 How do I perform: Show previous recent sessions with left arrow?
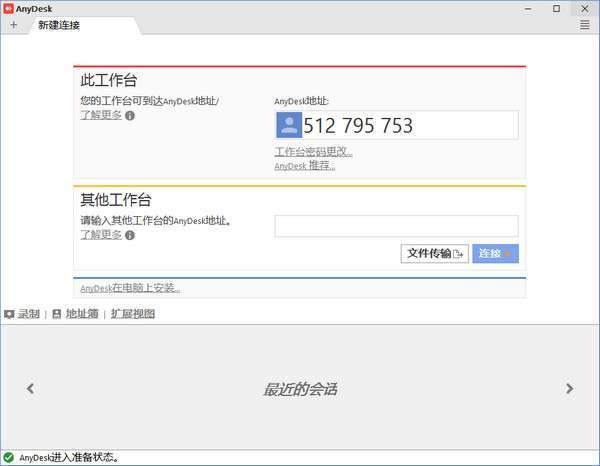point(31,389)
